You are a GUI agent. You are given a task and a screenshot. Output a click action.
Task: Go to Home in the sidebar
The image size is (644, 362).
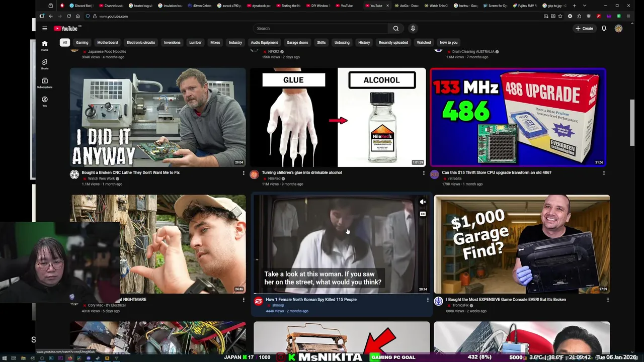coord(45,45)
